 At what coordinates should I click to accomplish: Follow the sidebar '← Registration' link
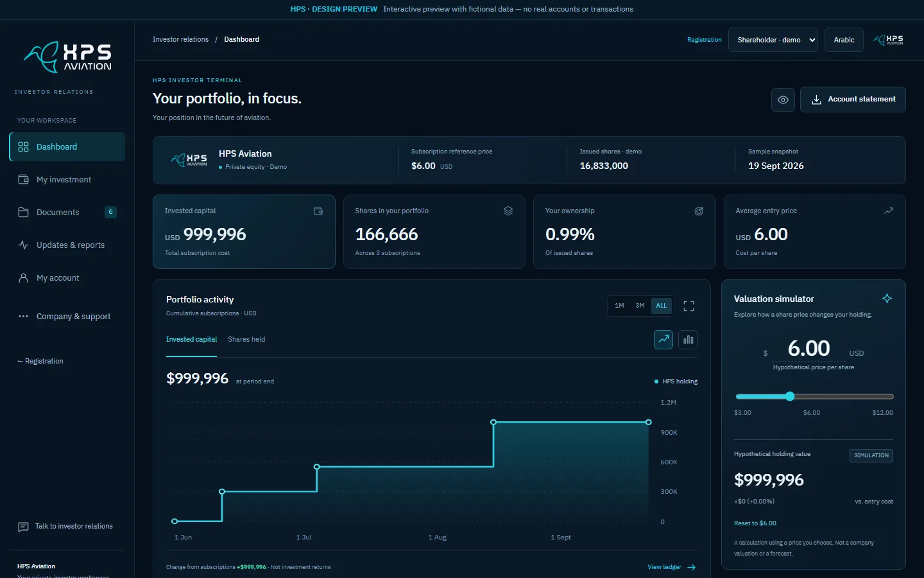40,361
